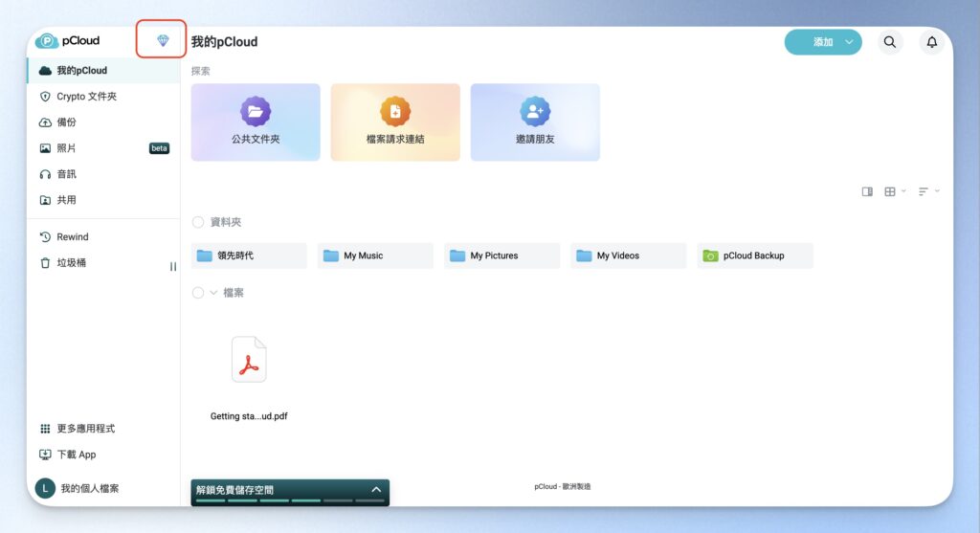
Task: Open notifications bell icon
Action: [931, 42]
